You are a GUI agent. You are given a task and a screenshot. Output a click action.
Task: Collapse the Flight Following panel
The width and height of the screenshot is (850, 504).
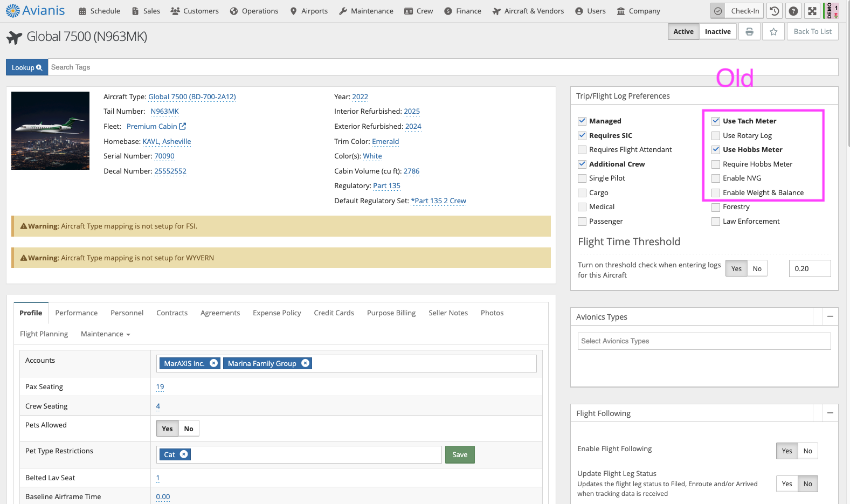[830, 413]
